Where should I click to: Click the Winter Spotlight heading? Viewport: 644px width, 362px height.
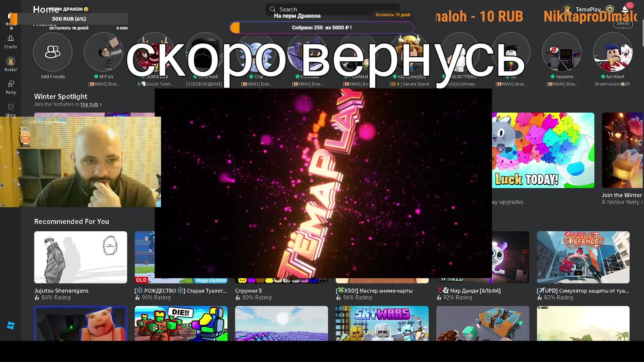pos(61,97)
